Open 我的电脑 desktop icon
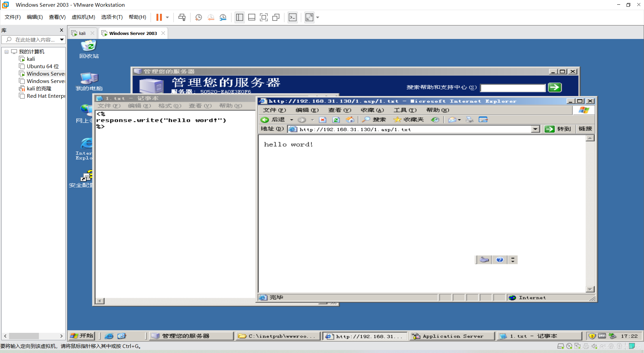644x353 pixels. pyautogui.click(x=89, y=82)
